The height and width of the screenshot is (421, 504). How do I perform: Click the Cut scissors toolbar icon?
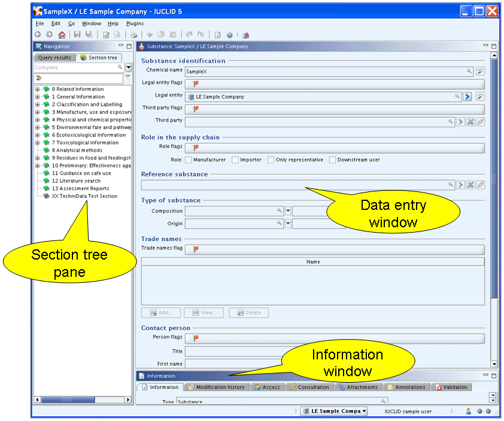[x=149, y=35]
